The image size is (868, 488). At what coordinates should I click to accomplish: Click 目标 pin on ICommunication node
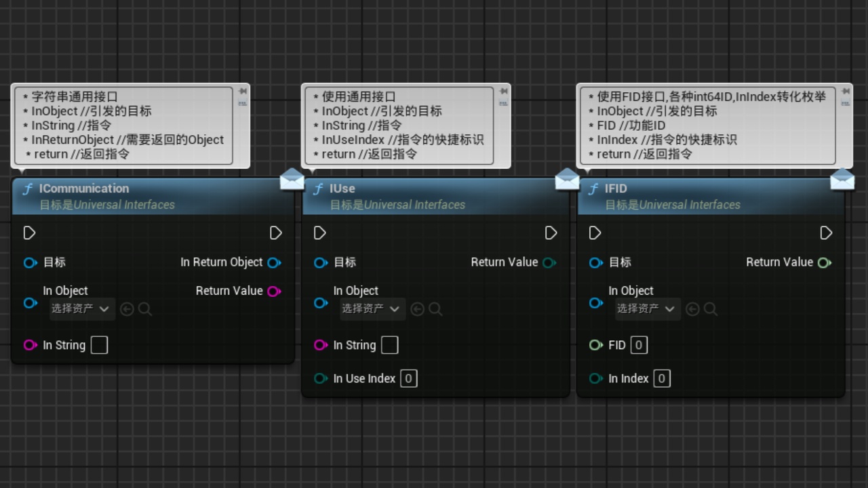31,263
